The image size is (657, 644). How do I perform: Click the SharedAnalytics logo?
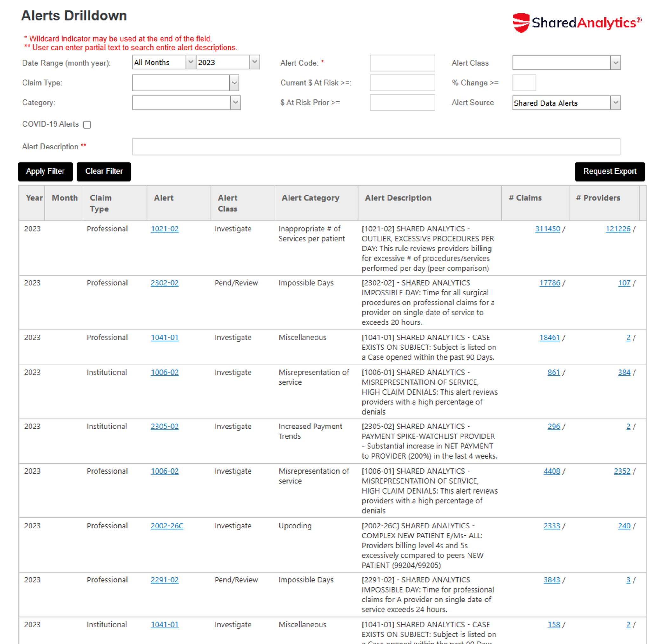577,23
